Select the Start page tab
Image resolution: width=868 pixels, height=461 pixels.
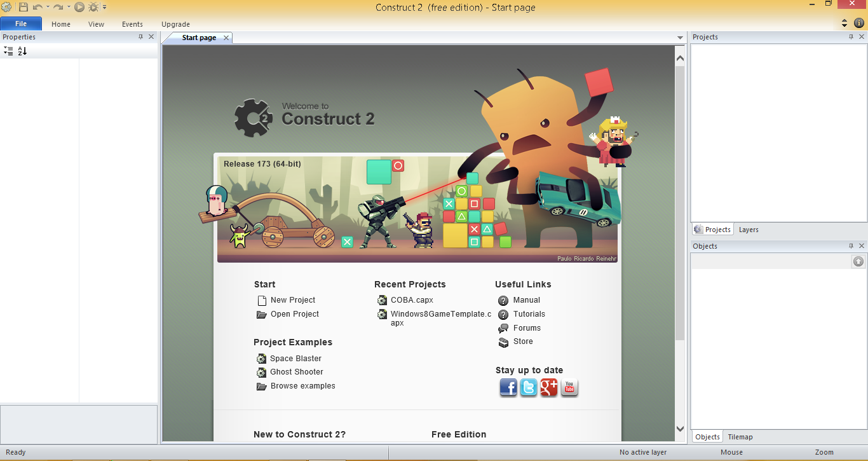tap(199, 38)
